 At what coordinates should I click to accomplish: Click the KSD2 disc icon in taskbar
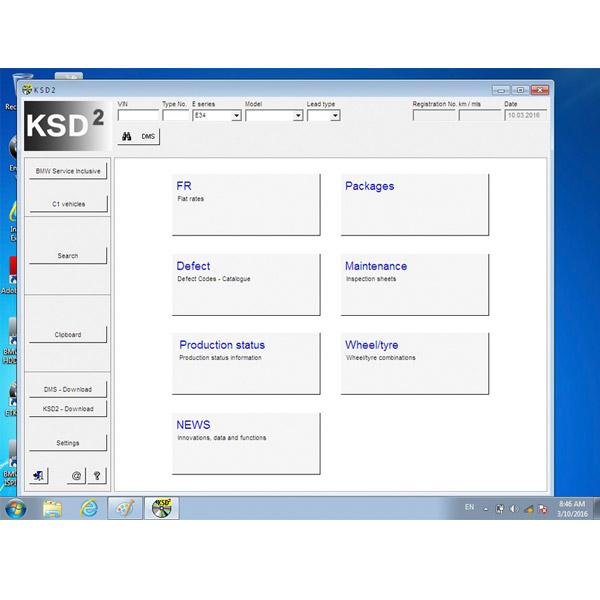[159, 508]
